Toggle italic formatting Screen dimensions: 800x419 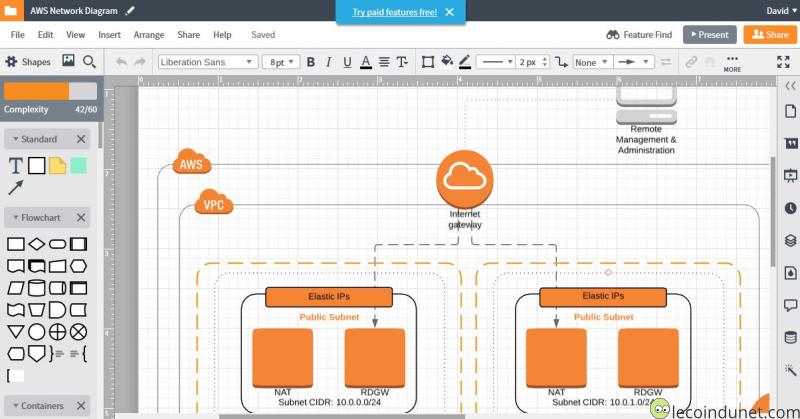pos(329,62)
